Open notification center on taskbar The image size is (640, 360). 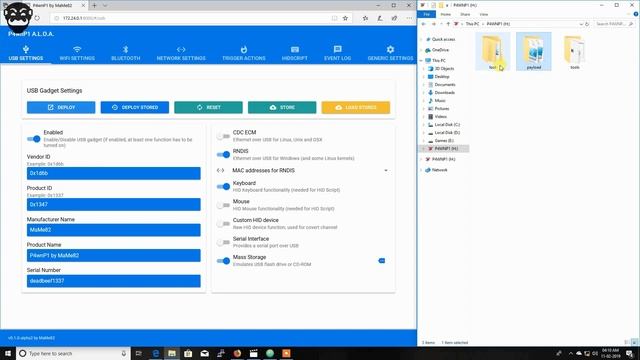(x=629, y=353)
